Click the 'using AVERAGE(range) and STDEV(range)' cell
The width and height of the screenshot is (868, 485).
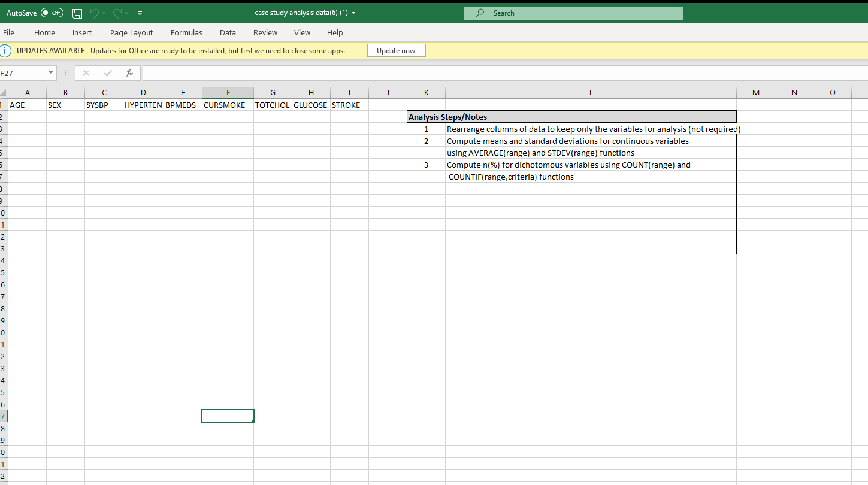[591, 153]
